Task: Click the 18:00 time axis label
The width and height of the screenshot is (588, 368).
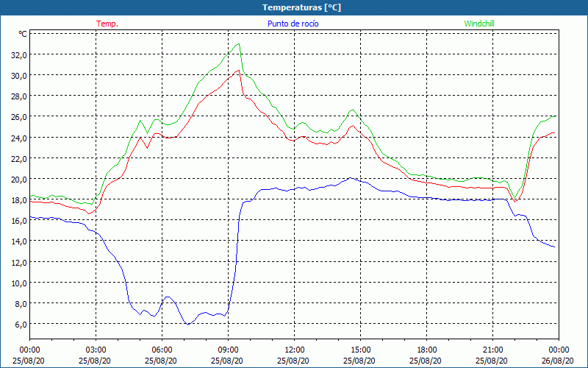Action: coord(427,350)
